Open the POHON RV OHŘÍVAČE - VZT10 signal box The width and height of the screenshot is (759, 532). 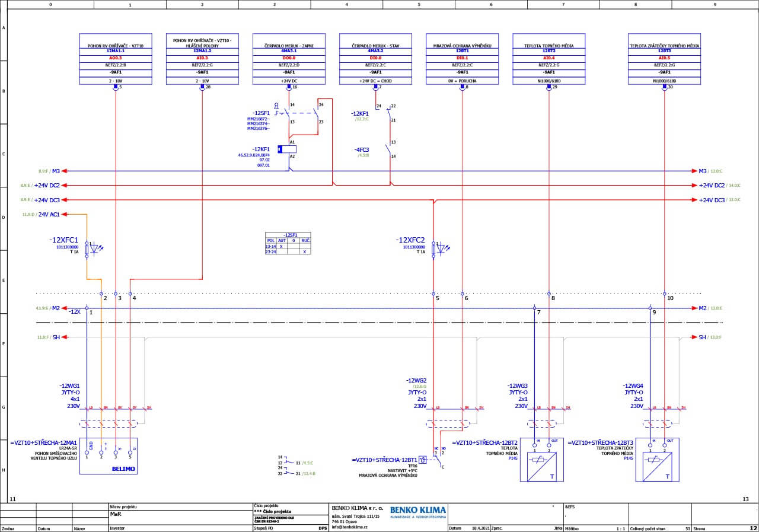116,59
